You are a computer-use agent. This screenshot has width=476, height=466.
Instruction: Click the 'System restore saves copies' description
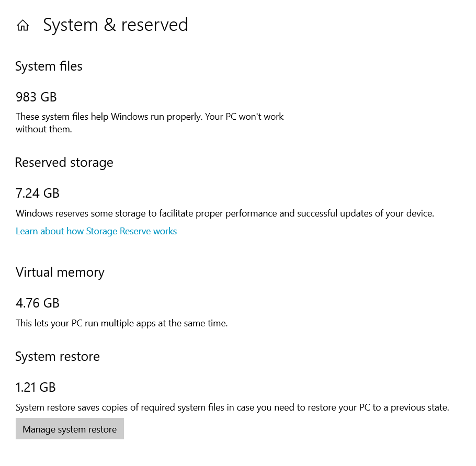[232, 407]
